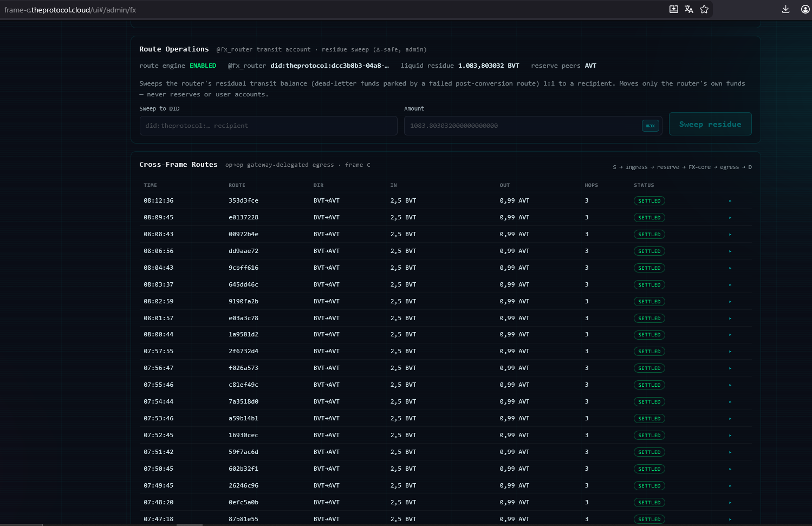Click the address bar URL

[x=70, y=10]
